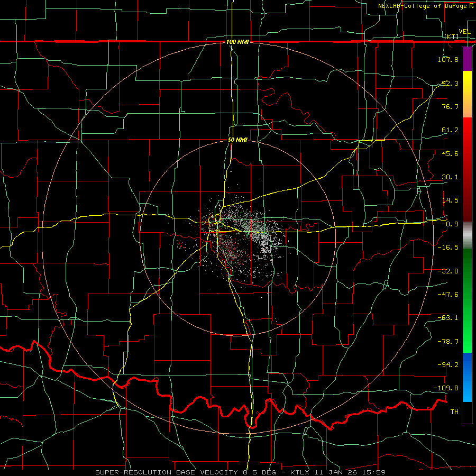The height and width of the screenshot is (476, 476).
Task: Select the -94.2 legend value
Action: pos(448,365)
